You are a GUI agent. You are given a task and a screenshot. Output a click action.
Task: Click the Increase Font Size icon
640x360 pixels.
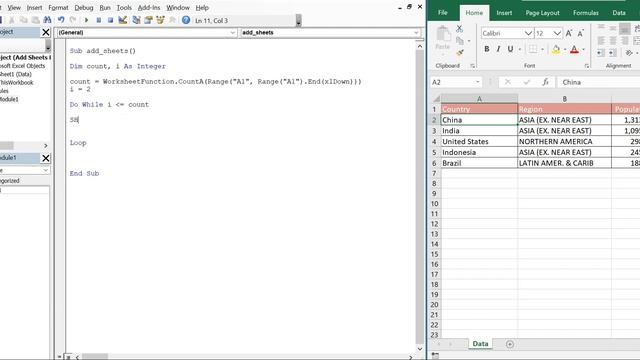click(569, 33)
